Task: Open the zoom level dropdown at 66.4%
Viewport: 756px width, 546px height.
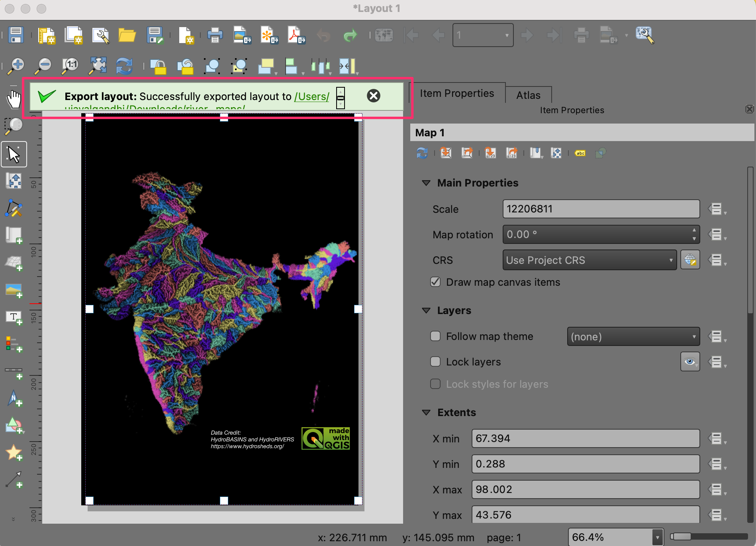Action: click(x=657, y=537)
